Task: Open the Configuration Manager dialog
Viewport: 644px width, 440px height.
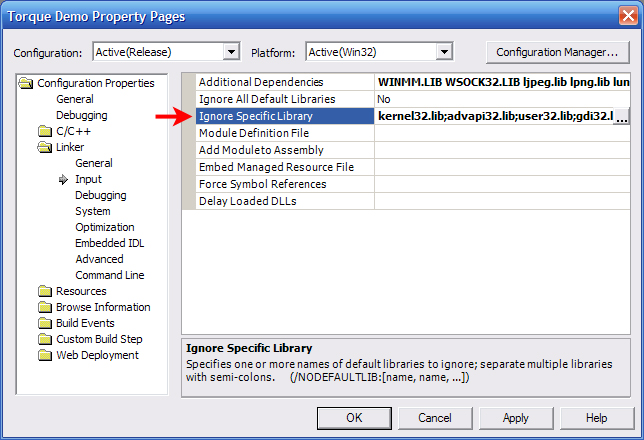Action: point(557,52)
